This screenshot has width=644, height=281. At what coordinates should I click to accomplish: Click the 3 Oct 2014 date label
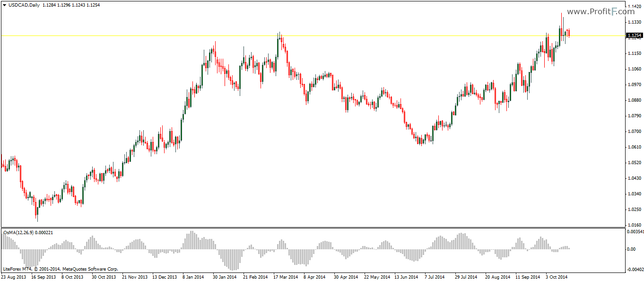point(557,277)
